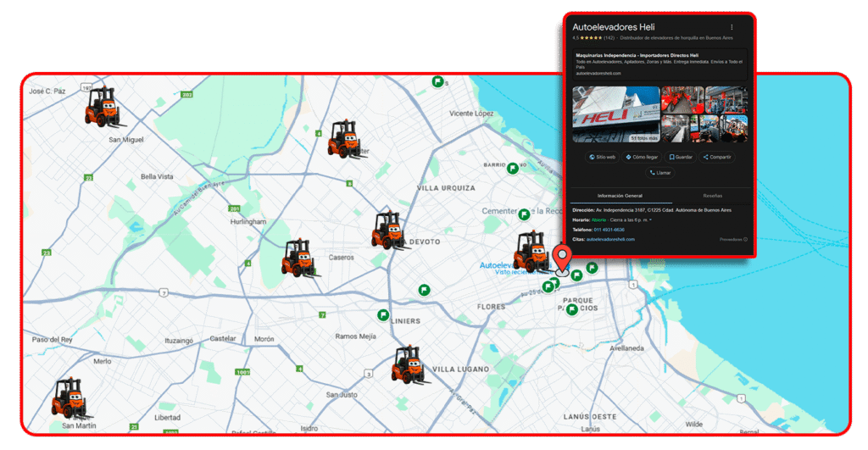This screenshot has height=450, width=868.
Task: Click the red location pin marker
Action: coord(562,261)
